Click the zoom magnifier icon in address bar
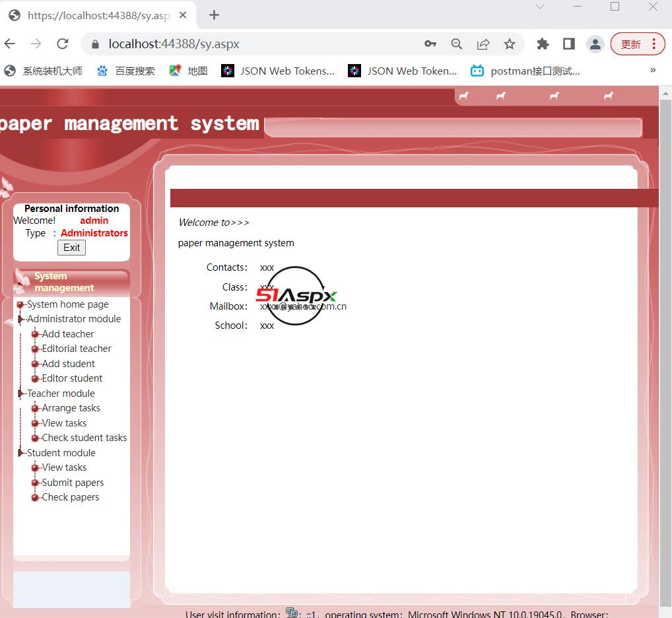The height and width of the screenshot is (618, 672). pyautogui.click(x=456, y=44)
